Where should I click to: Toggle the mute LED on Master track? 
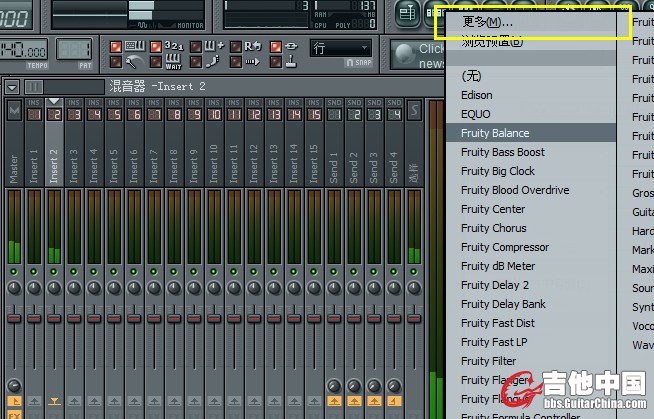(14, 272)
